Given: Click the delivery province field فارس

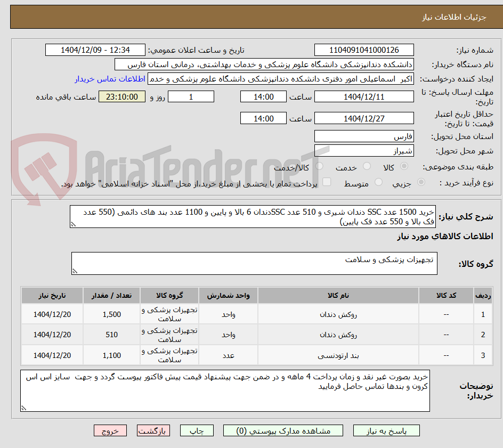Looking at the screenshot, I should tap(364, 136).
